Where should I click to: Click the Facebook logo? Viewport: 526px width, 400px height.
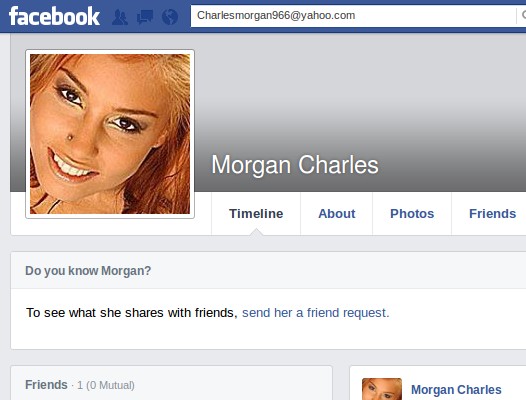pyautogui.click(x=54, y=16)
